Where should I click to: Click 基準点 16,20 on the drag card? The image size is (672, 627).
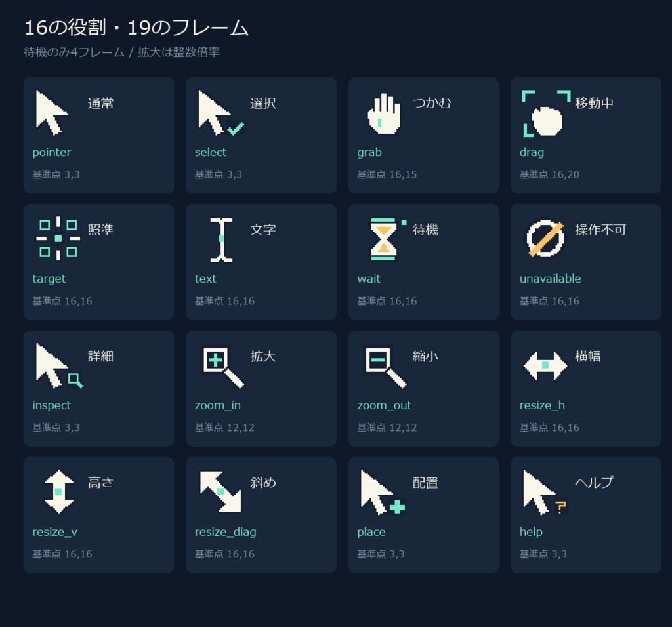point(549,174)
